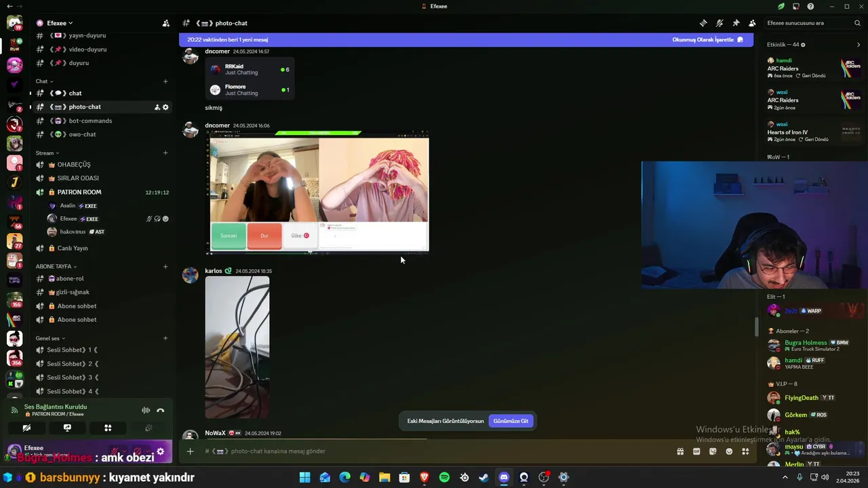
Task: Open the Discord inbox icon
Action: point(796,6)
